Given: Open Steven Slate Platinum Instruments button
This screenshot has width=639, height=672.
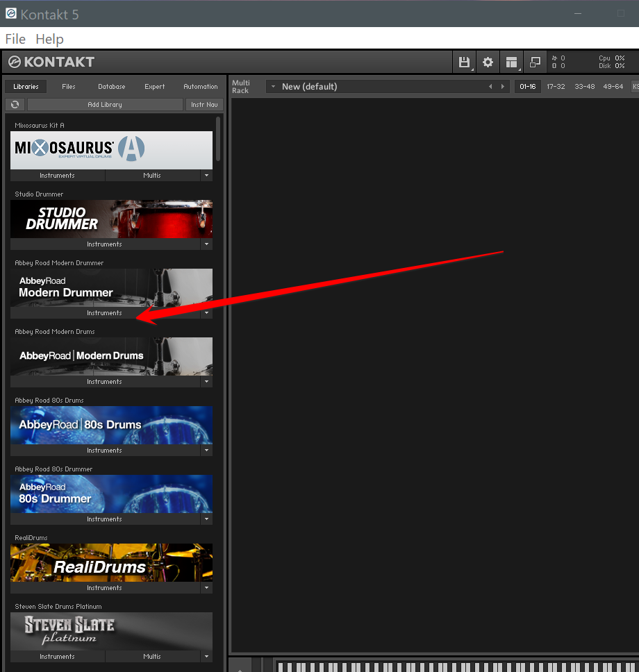Looking at the screenshot, I should click(58, 656).
